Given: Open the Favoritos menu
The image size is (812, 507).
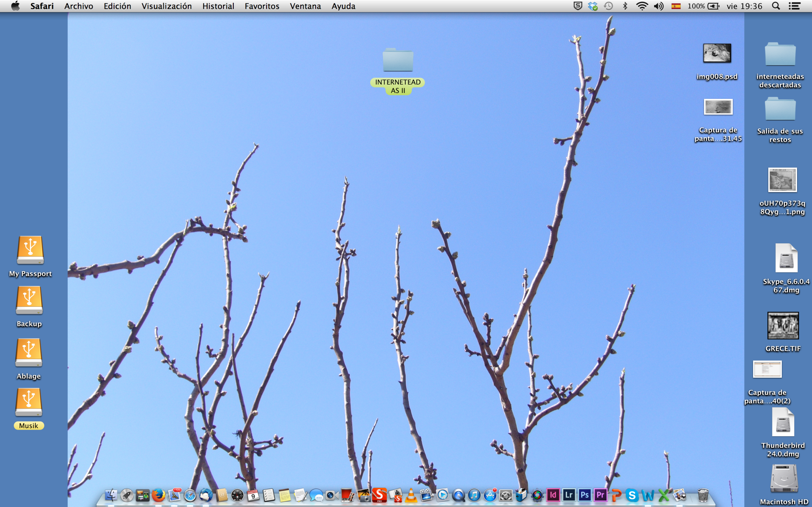Looking at the screenshot, I should 262,6.
